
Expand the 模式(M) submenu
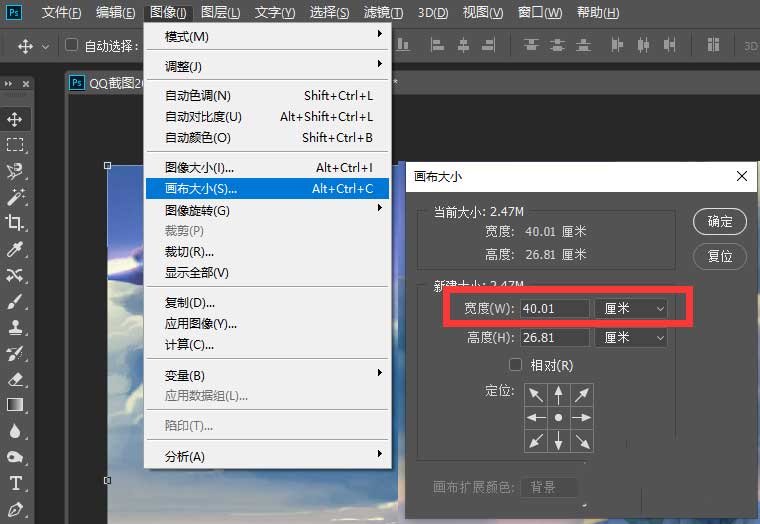[267, 36]
